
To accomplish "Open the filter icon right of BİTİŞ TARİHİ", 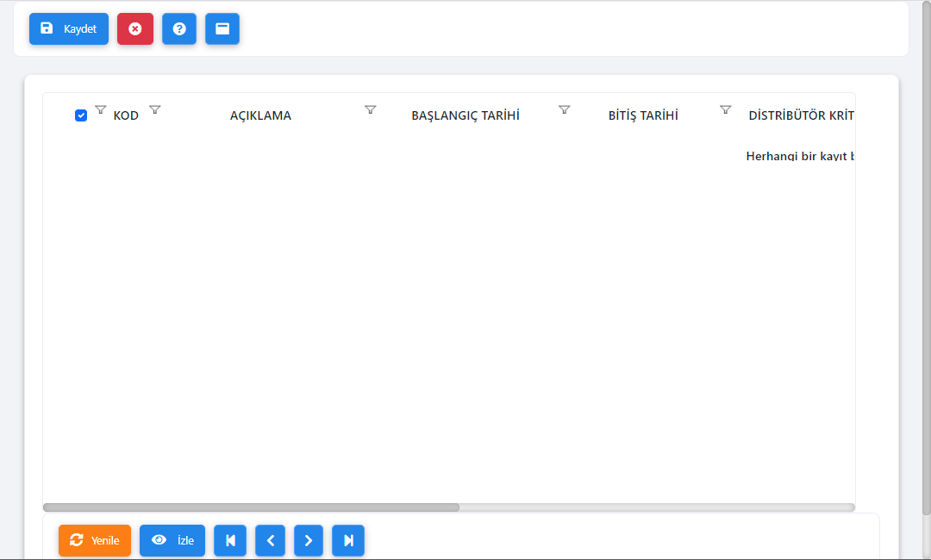I will coord(726,109).
